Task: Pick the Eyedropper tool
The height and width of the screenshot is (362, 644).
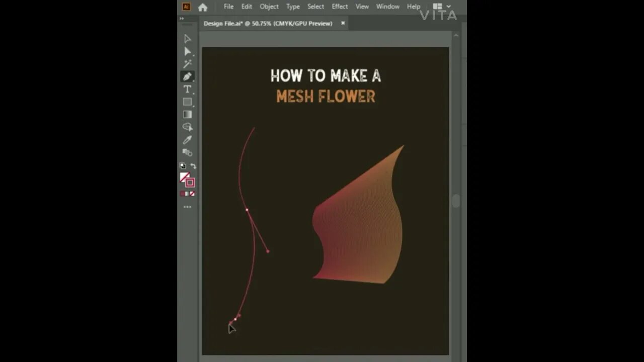Action: (x=187, y=140)
